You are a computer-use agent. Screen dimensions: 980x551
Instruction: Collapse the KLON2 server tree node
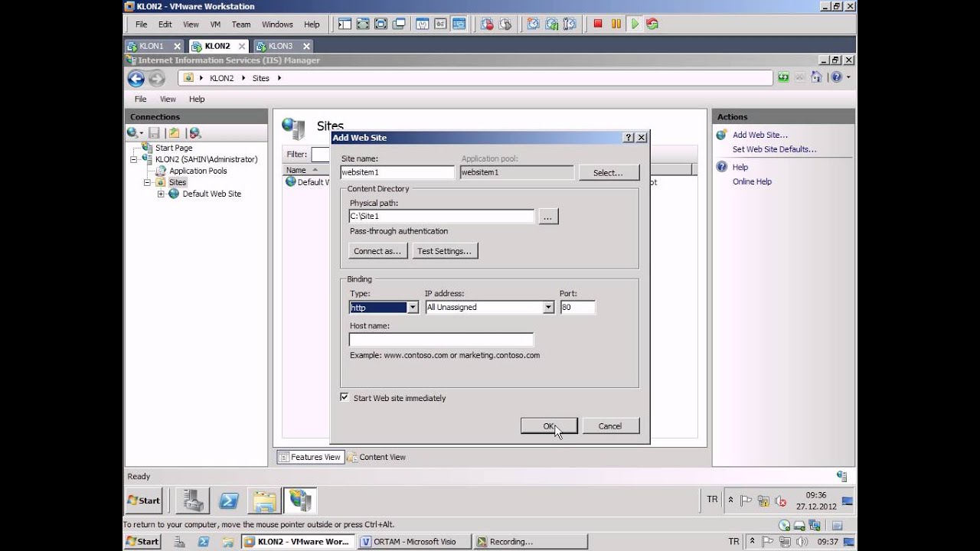pos(134,159)
